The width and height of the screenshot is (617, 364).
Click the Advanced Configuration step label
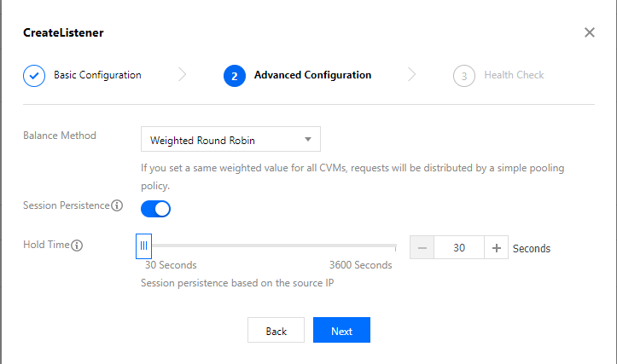[x=312, y=75]
